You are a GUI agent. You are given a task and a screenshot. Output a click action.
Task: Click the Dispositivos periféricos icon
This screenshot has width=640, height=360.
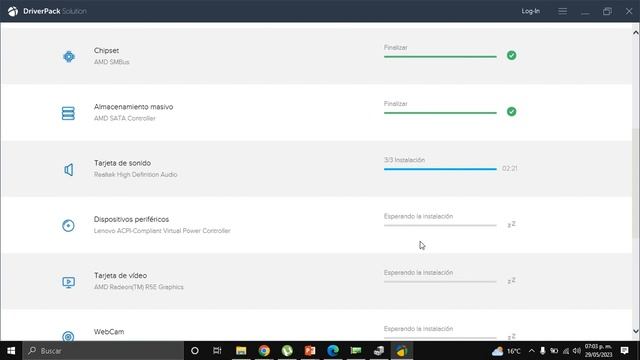[68, 226]
